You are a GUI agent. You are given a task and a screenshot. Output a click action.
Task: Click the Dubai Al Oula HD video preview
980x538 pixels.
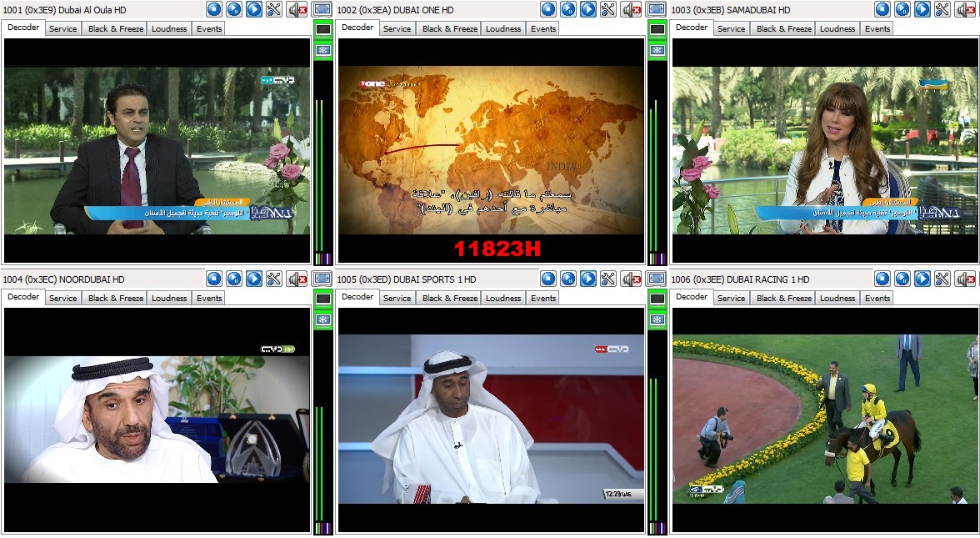pos(157,150)
